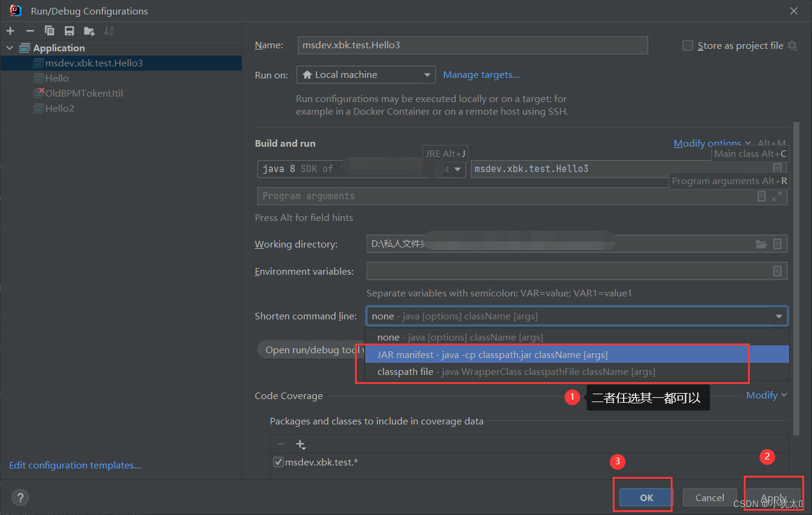Insert macro in Working directory field
The width and height of the screenshot is (812, 515).
click(778, 244)
